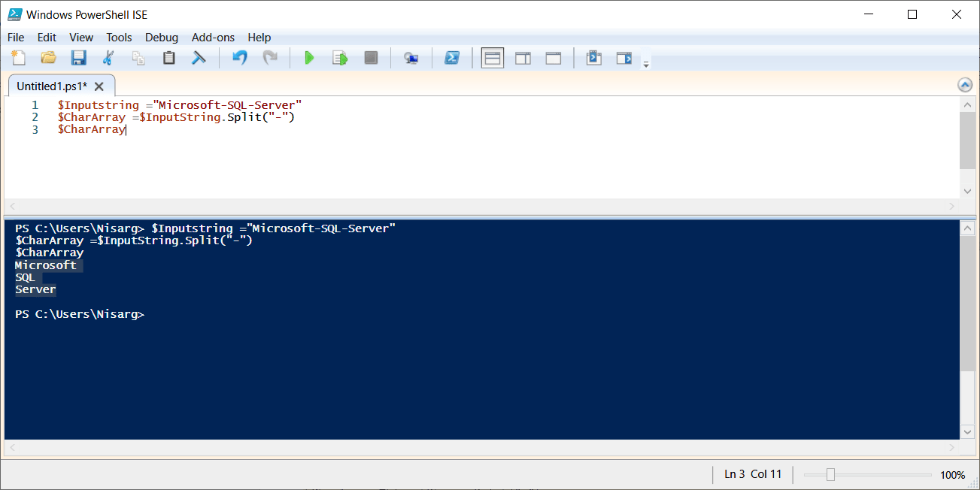Viewport: 980px width, 490px height.
Task: Toggle Show Script Pane Right layout
Action: 523,57
